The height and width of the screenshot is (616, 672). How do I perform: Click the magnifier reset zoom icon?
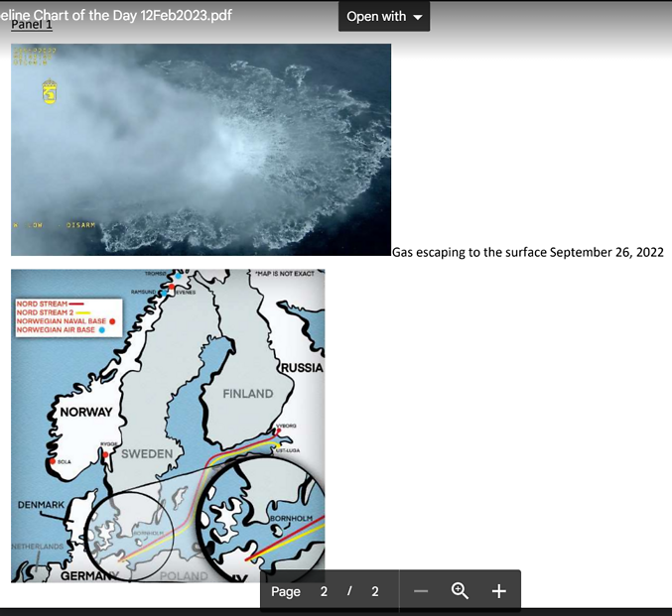point(460,591)
